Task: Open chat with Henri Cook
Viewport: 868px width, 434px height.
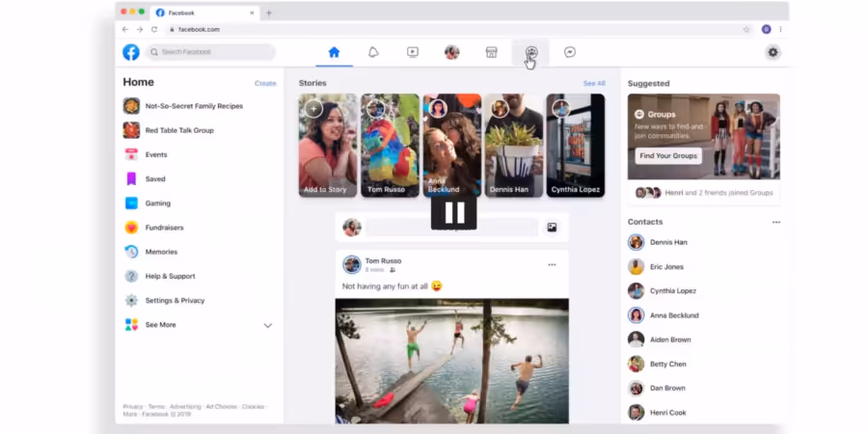Action: tap(657, 413)
